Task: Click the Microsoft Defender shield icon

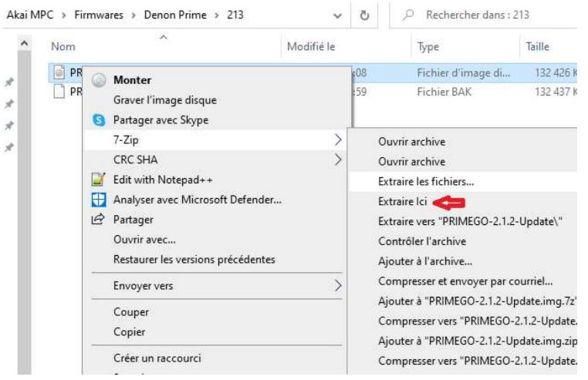Action: (97, 200)
